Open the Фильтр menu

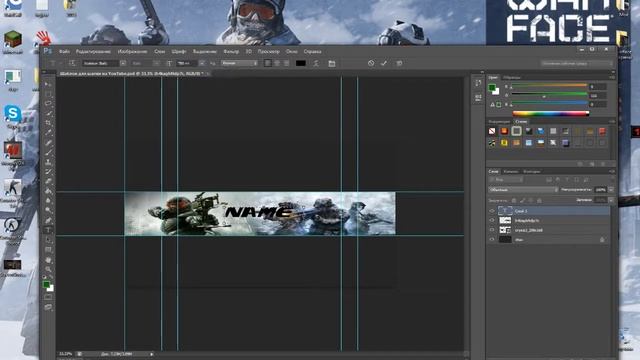(231, 52)
